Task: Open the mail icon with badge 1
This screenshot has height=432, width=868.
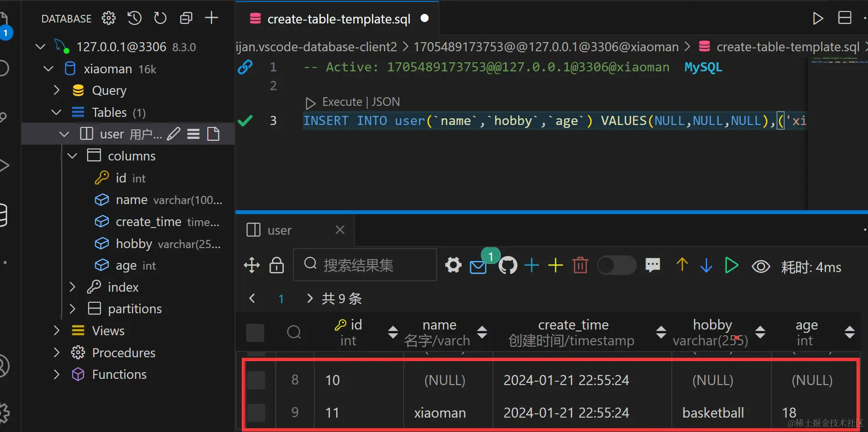Action: [x=479, y=266]
